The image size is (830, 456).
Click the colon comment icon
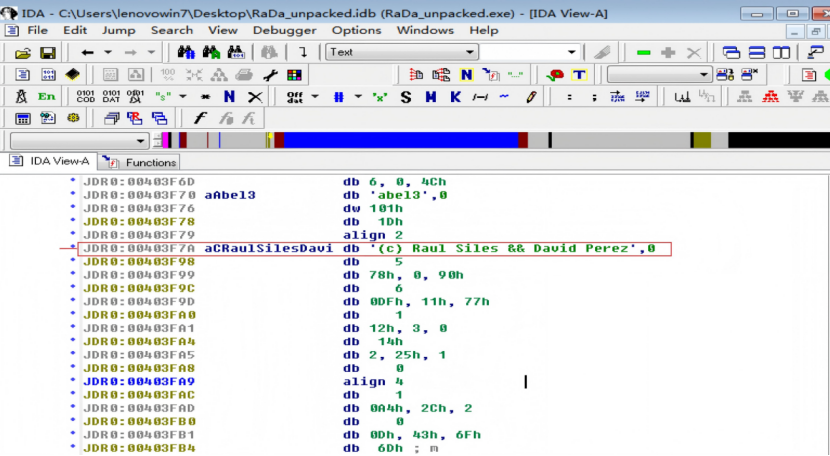coord(570,97)
